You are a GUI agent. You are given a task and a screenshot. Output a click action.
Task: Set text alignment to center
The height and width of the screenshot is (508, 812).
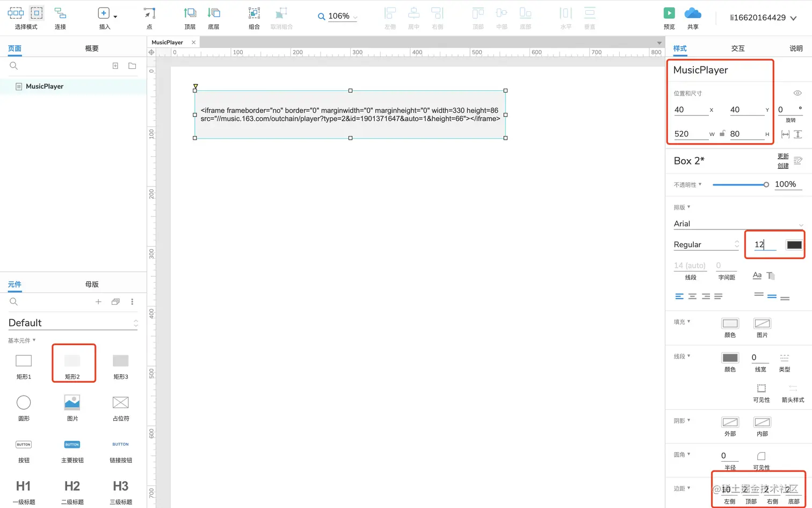tap(692, 296)
